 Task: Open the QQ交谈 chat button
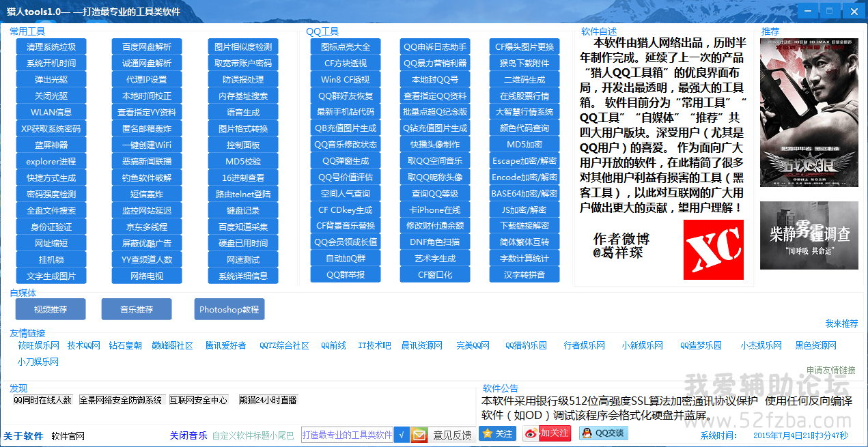click(604, 433)
